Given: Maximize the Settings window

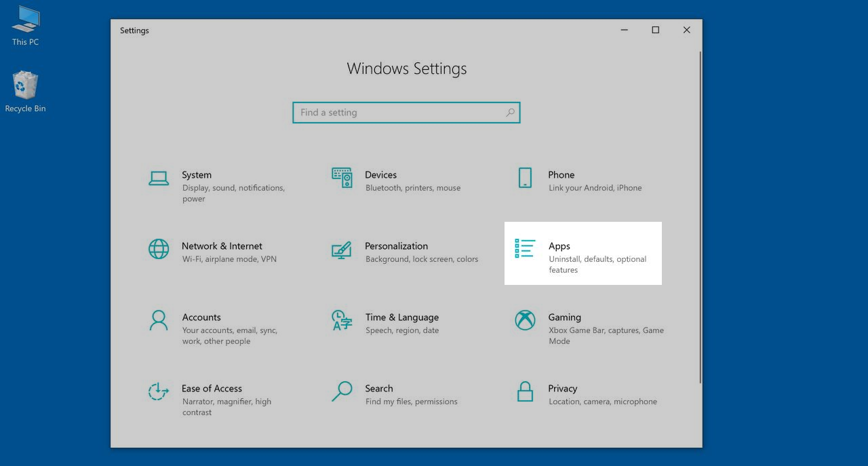Looking at the screenshot, I should tap(655, 30).
